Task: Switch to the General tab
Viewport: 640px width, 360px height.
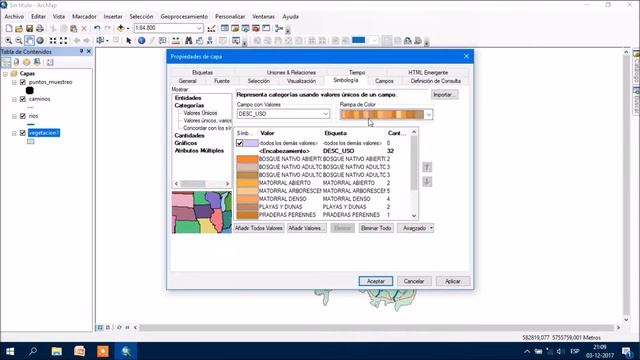Action: (x=187, y=81)
